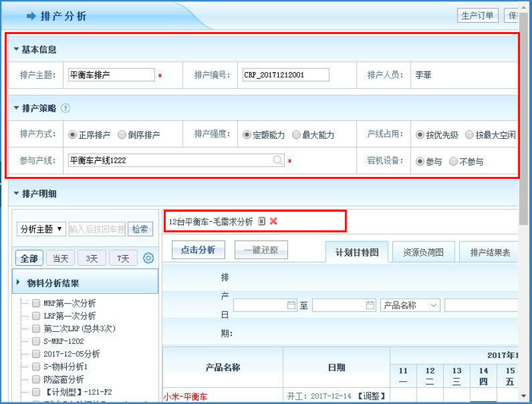
Task: Select the 倒序排产 radio option
Action: tap(122, 134)
